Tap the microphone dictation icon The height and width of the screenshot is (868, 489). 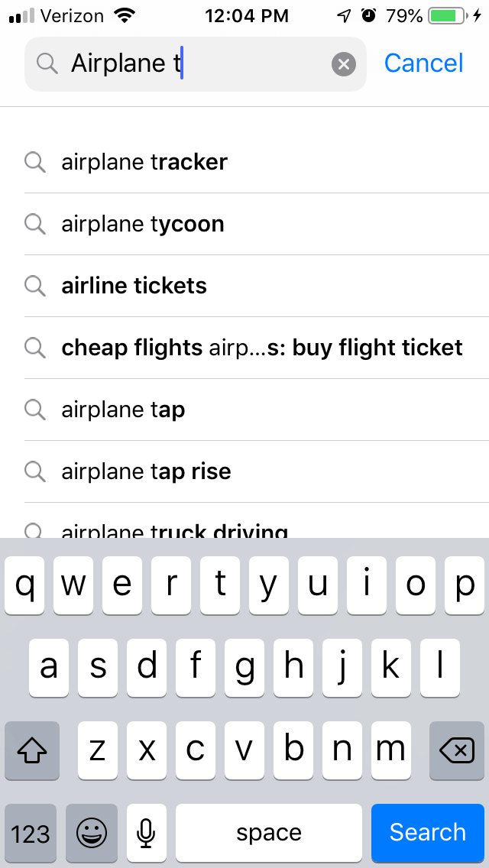(x=146, y=832)
